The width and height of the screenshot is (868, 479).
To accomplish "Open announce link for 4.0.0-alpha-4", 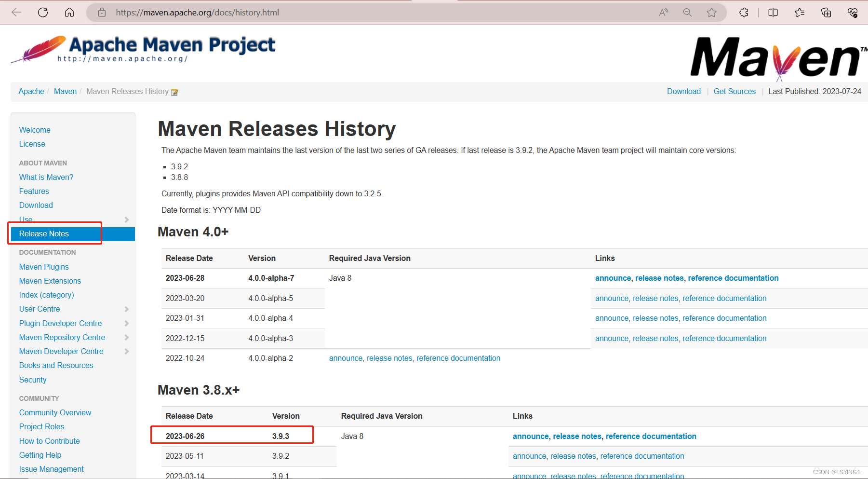I will [x=612, y=318].
